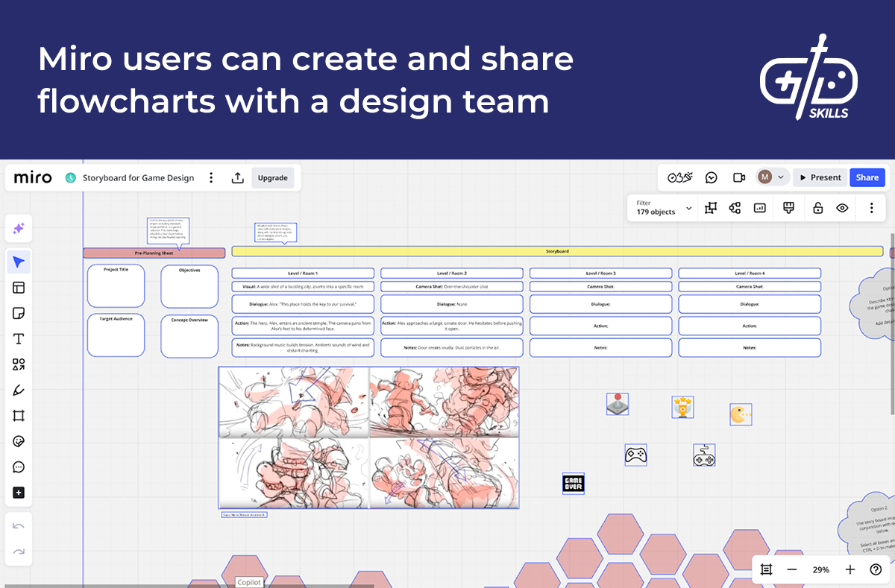
Task: Select the Comment tool
Action: point(19,467)
